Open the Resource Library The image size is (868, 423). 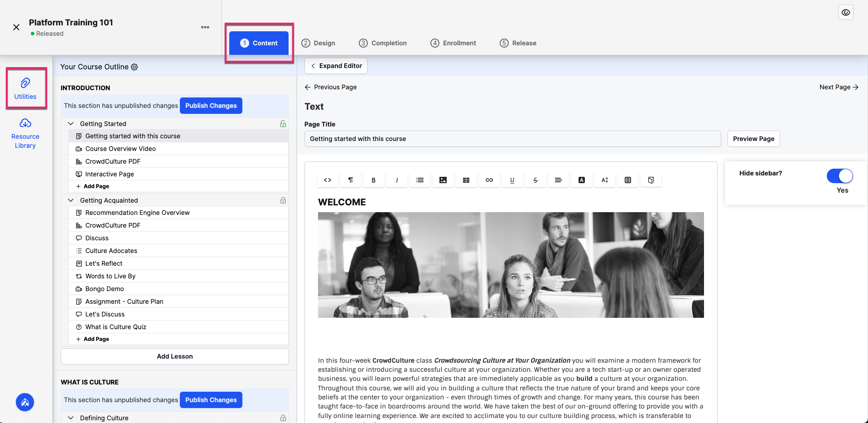(25, 134)
